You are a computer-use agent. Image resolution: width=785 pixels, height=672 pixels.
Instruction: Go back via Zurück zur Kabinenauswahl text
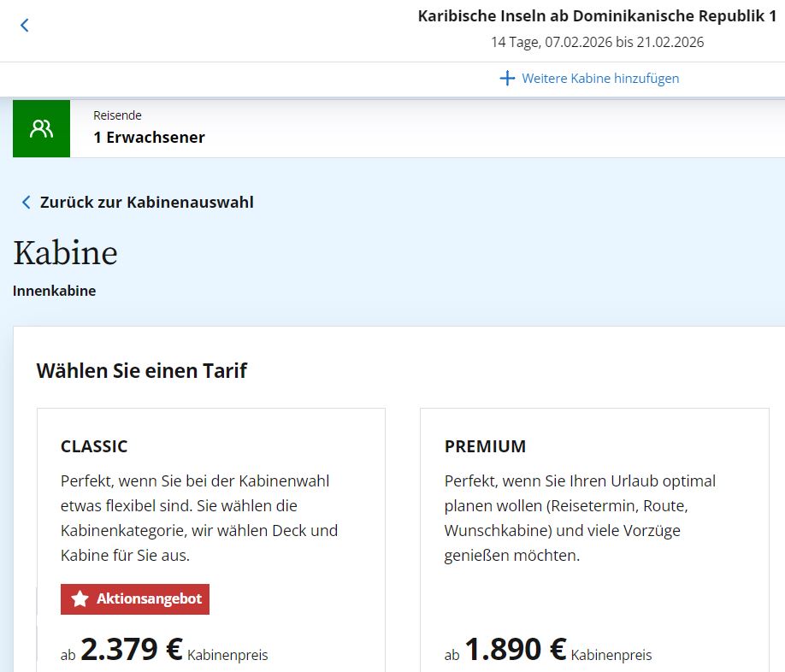147,202
